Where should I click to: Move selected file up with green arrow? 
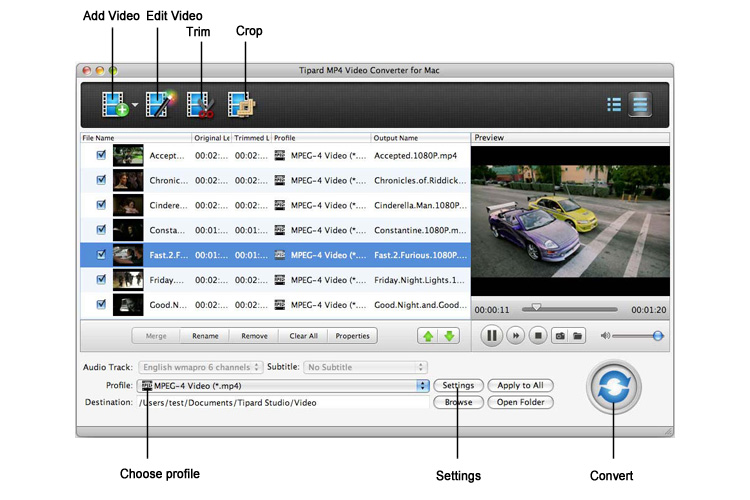pos(428,336)
